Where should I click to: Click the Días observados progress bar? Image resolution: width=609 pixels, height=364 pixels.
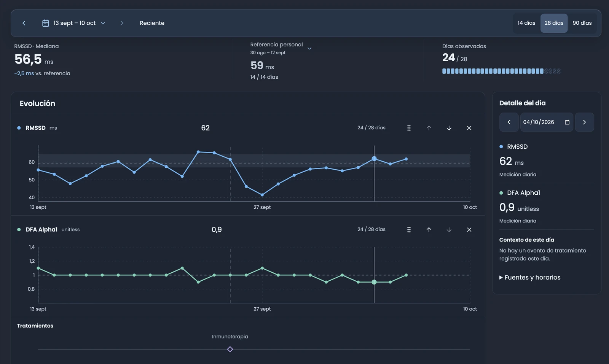[501, 71]
